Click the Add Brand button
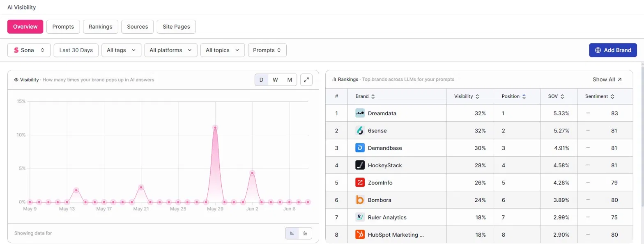Image resolution: width=644 pixels, height=244 pixels. (x=613, y=50)
